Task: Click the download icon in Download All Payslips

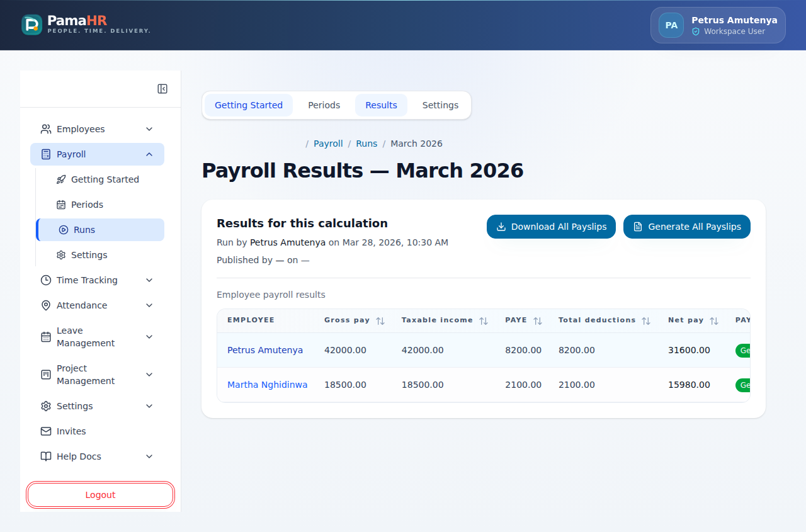Action: tap(501, 227)
